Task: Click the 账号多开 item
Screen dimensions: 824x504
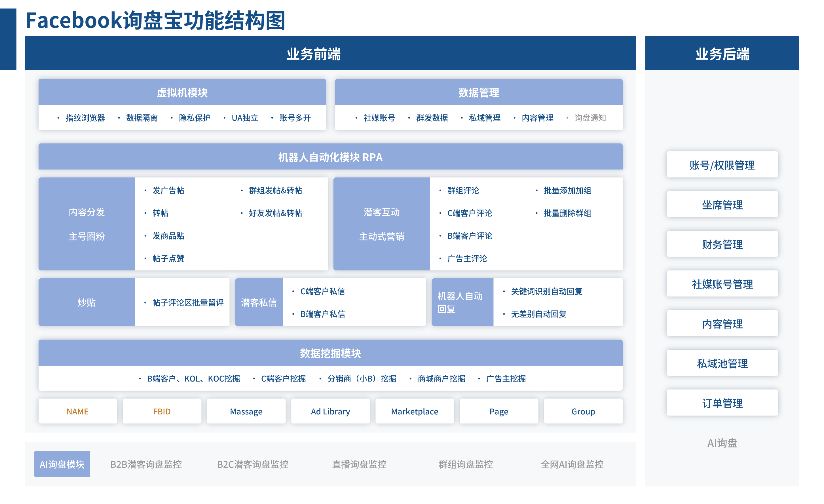Action: [x=295, y=118]
